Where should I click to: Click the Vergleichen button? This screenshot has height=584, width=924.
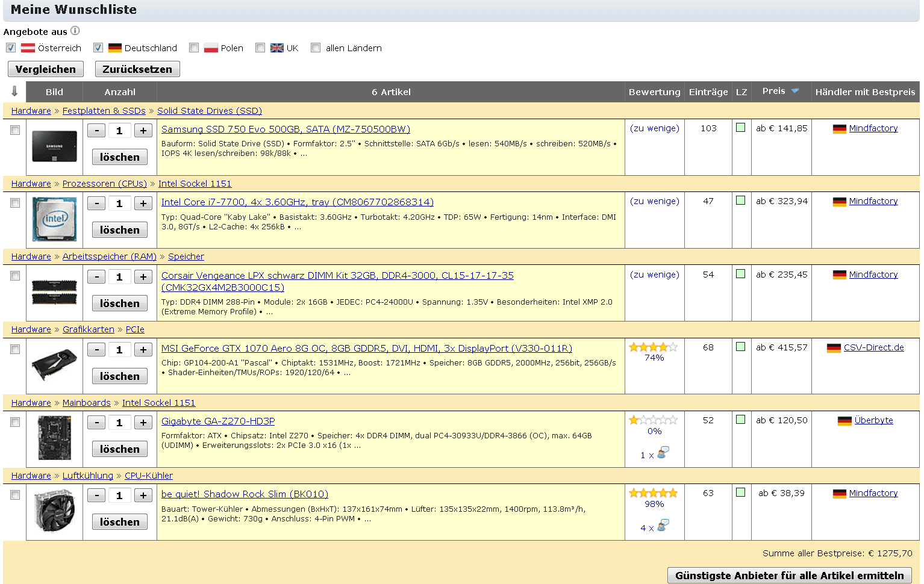tap(46, 69)
